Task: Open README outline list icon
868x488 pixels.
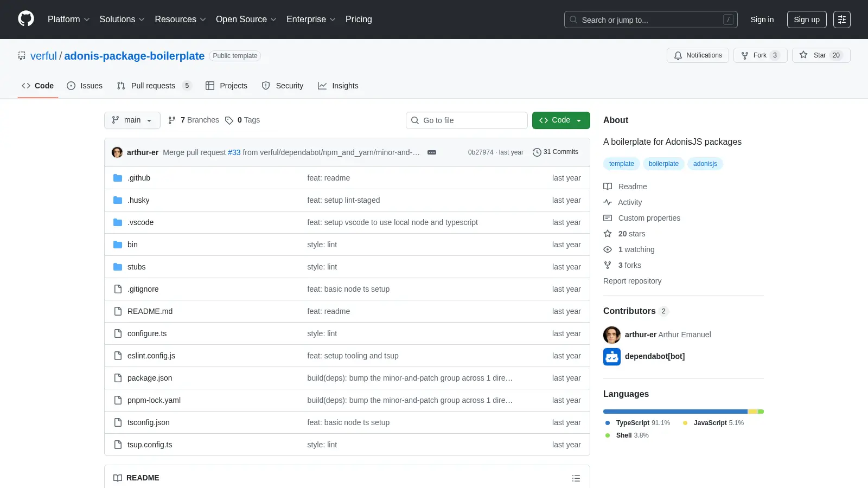Action: pos(576,478)
